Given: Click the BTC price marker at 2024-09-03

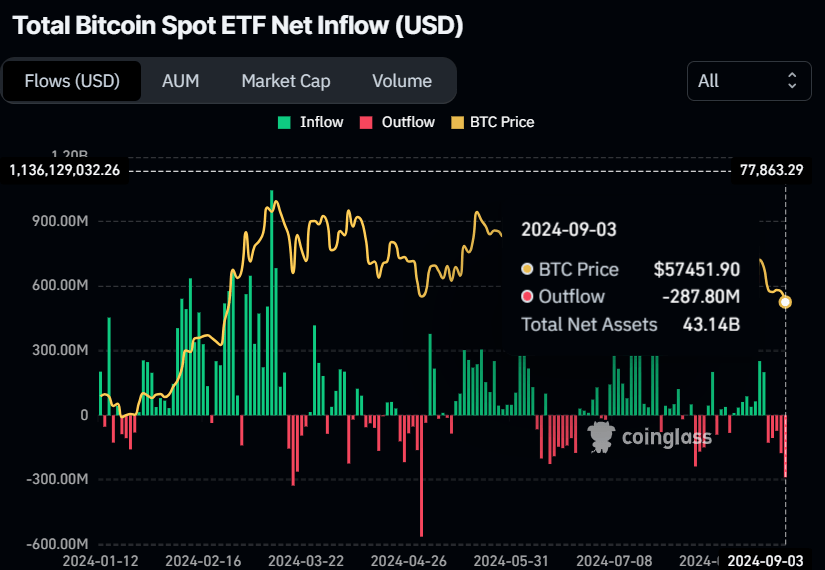Looking at the screenshot, I should (785, 302).
